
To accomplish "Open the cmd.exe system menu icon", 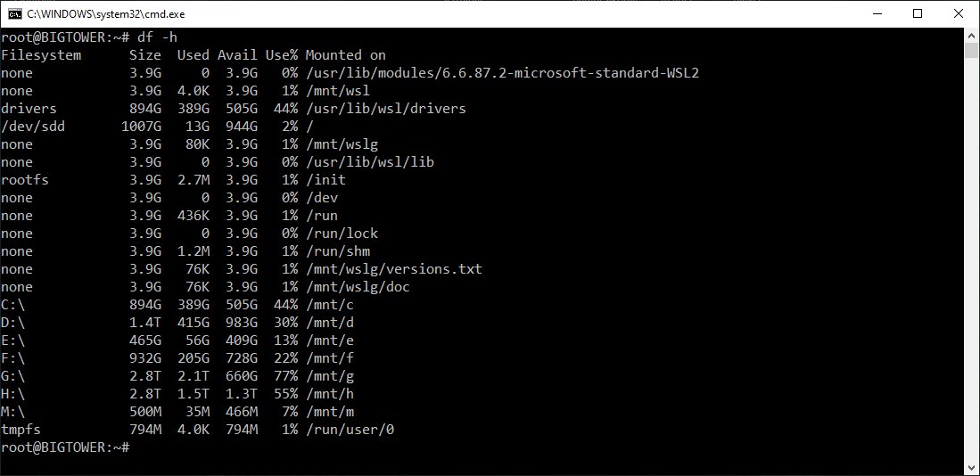I will coord(14,13).
